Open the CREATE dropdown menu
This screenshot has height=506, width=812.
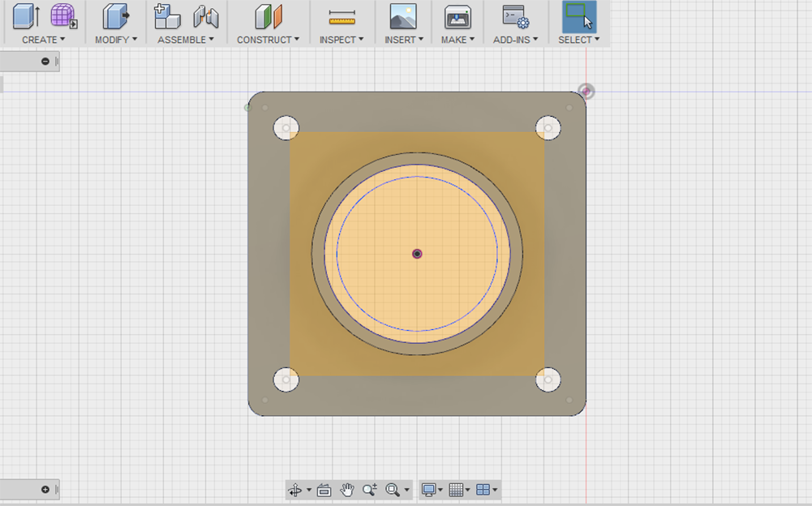(x=43, y=40)
